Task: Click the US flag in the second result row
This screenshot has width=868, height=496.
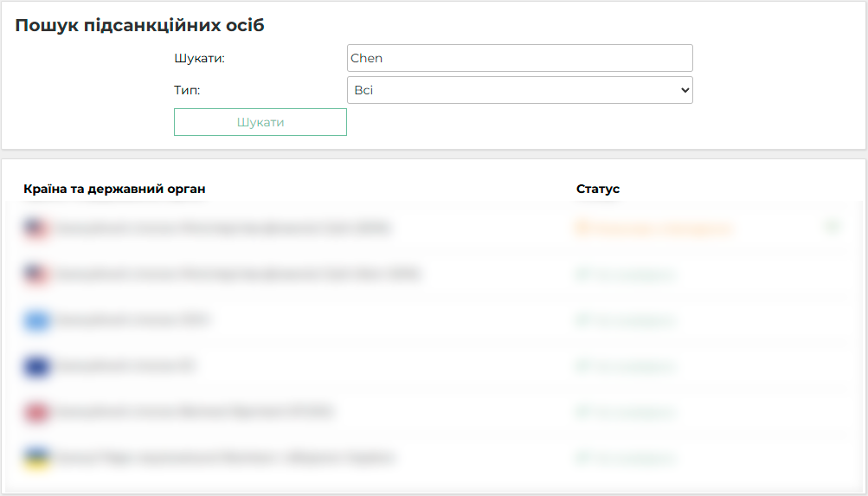Action: coord(35,274)
